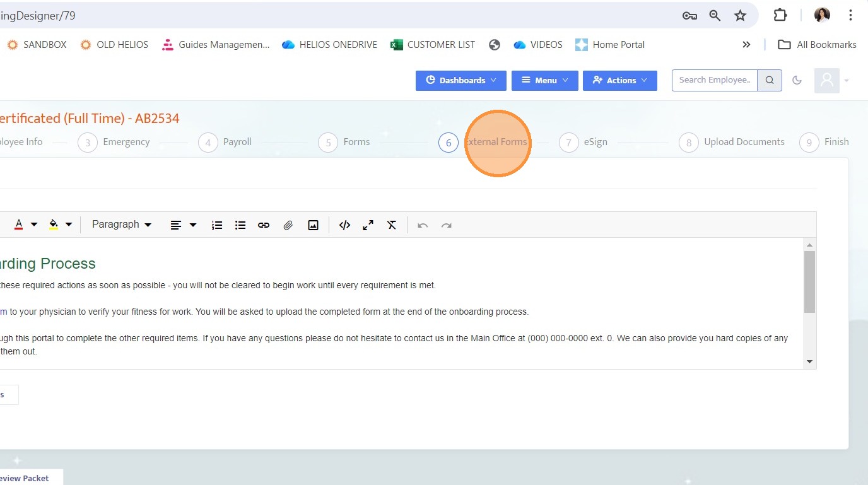Click the employee search magnifier button
The width and height of the screenshot is (868, 485).
click(x=770, y=80)
